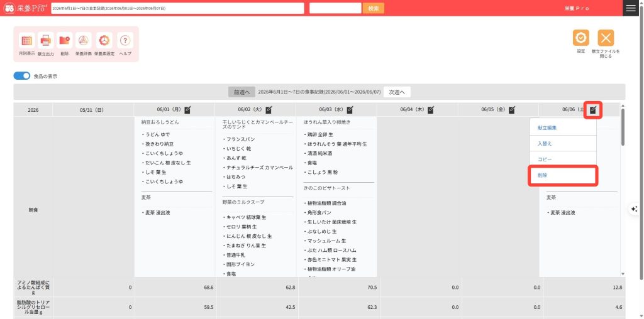The image size is (644, 319).
Task: Open the monthly view calendar icon
Action: pos(26,40)
